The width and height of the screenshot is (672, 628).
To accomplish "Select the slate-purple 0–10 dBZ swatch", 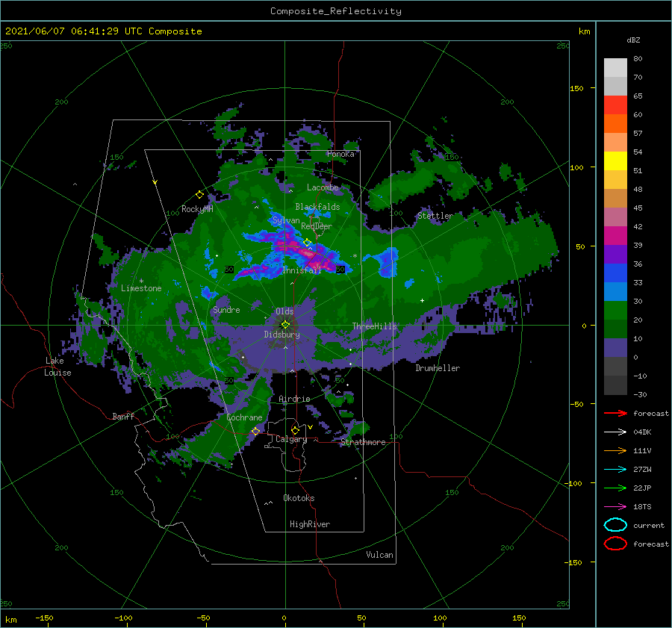I will point(615,348).
